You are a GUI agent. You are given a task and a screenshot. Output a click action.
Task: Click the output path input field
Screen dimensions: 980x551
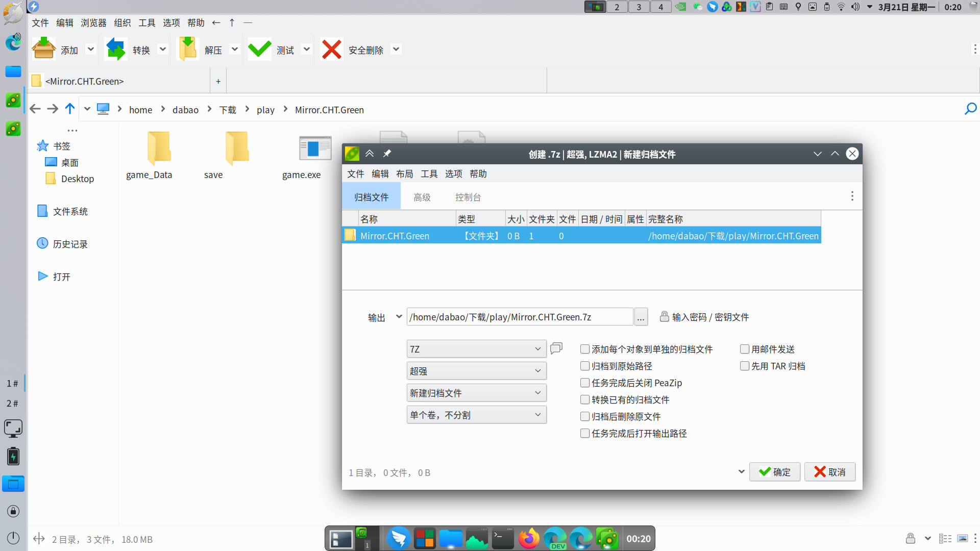tap(519, 317)
